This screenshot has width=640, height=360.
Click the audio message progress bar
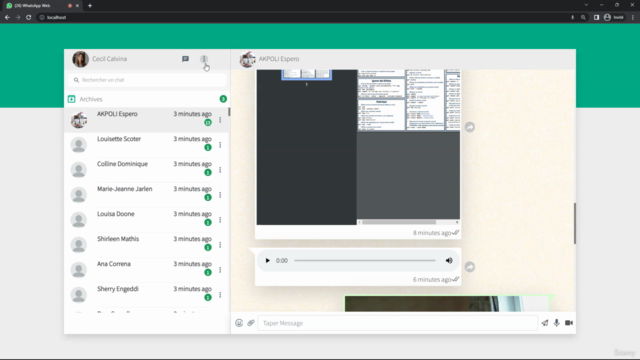pyautogui.click(x=365, y=260)
